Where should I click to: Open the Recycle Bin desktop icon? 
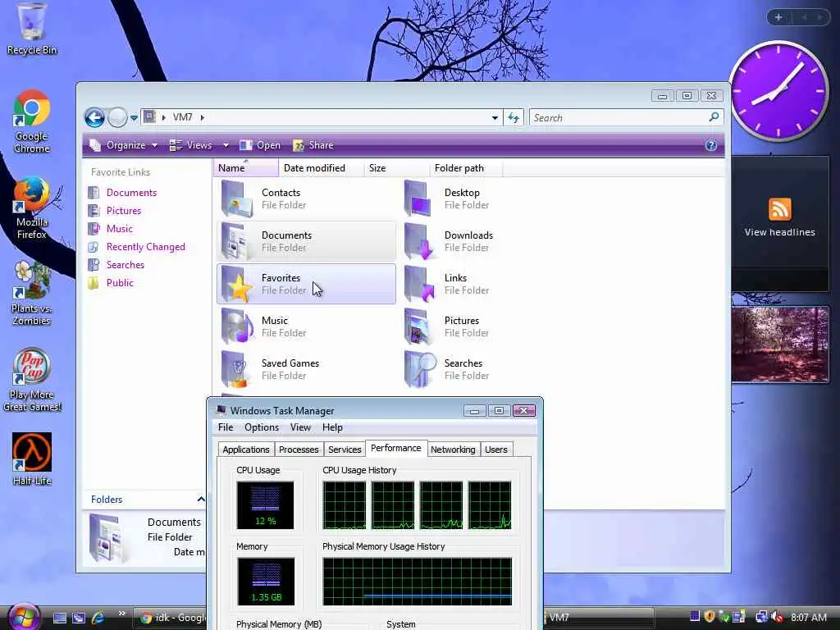click(x=31, y=29)
